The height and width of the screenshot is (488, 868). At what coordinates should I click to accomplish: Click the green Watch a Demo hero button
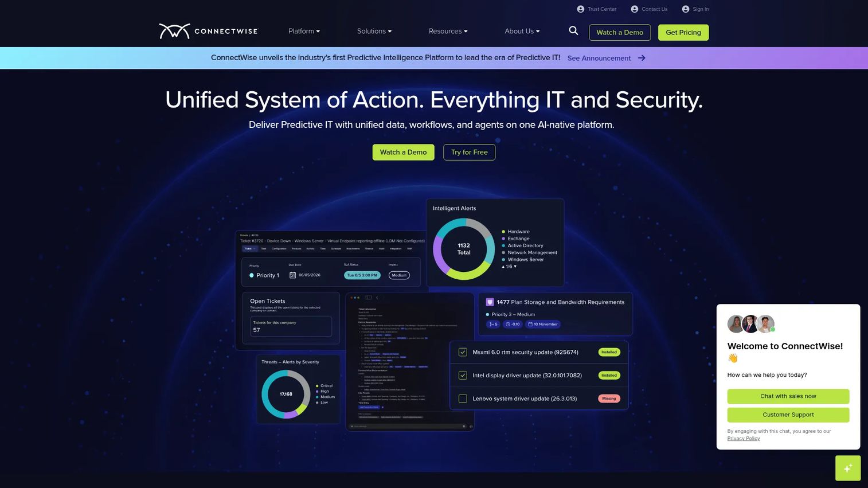coord(404,153)
